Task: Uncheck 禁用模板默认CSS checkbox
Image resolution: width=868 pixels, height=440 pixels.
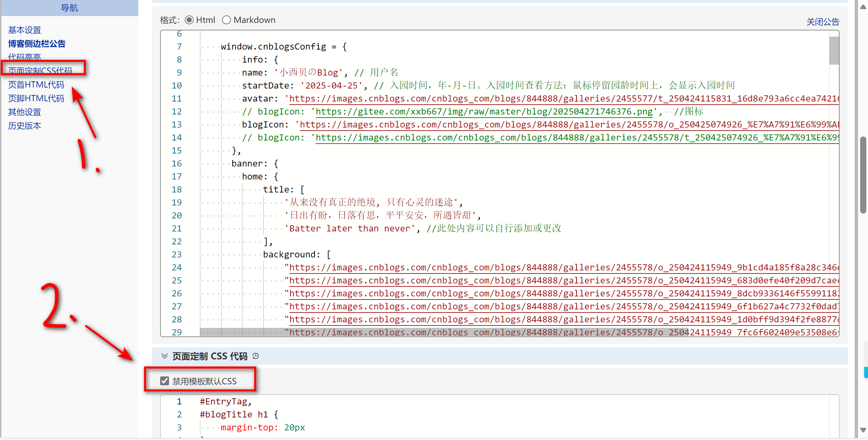Action: (x=165, y=381)
